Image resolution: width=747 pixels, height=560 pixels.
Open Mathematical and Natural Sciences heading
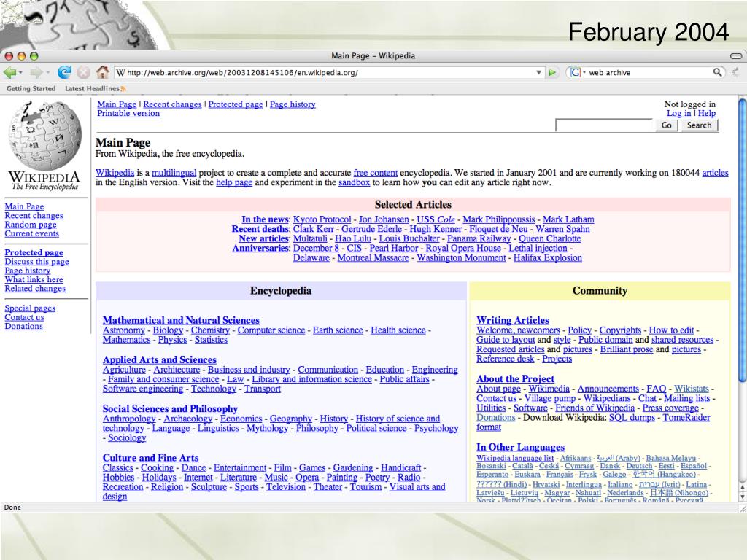[181, 321]
